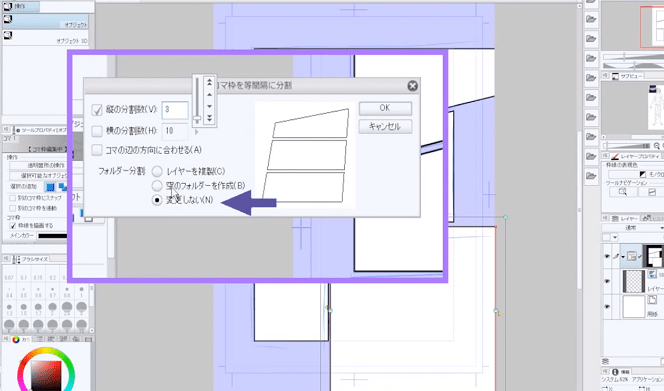The width and height of the screenshot is (664, 391).
Task: Enable the 横の分割数(H) checkbox
Action: 97,131
